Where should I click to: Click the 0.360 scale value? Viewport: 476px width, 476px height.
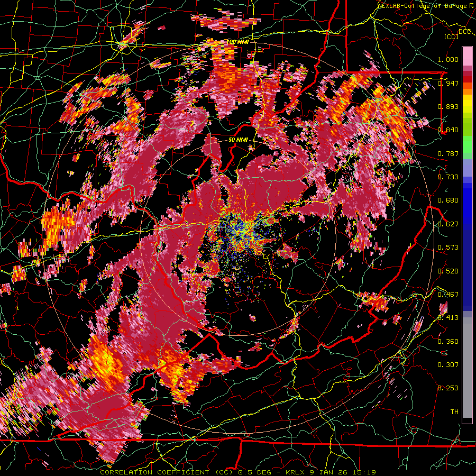click(x=448, y=342)
